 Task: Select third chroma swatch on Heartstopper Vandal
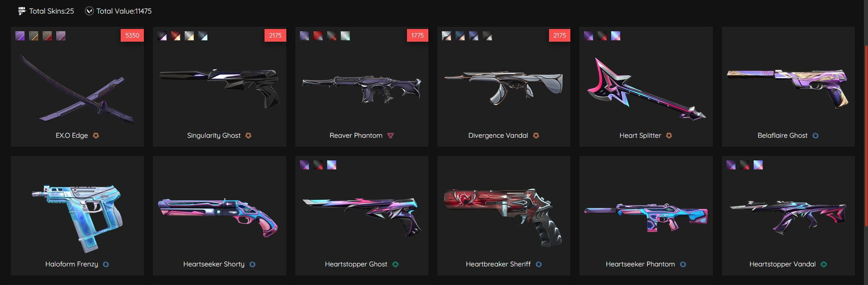point(758,165)
